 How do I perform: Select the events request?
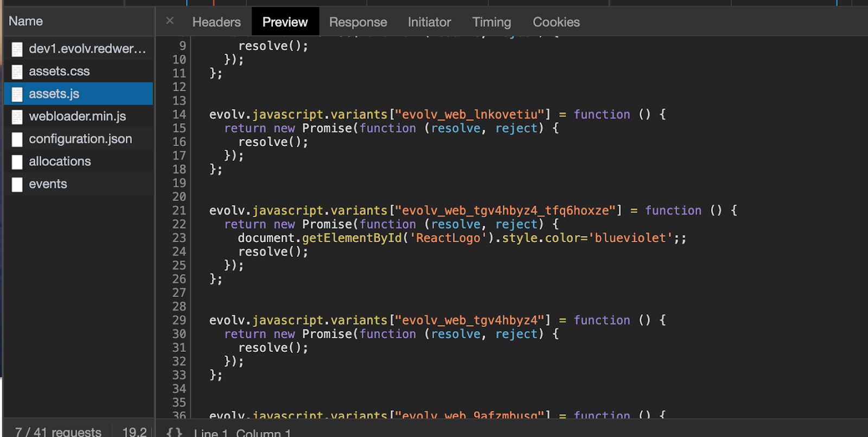79,184
